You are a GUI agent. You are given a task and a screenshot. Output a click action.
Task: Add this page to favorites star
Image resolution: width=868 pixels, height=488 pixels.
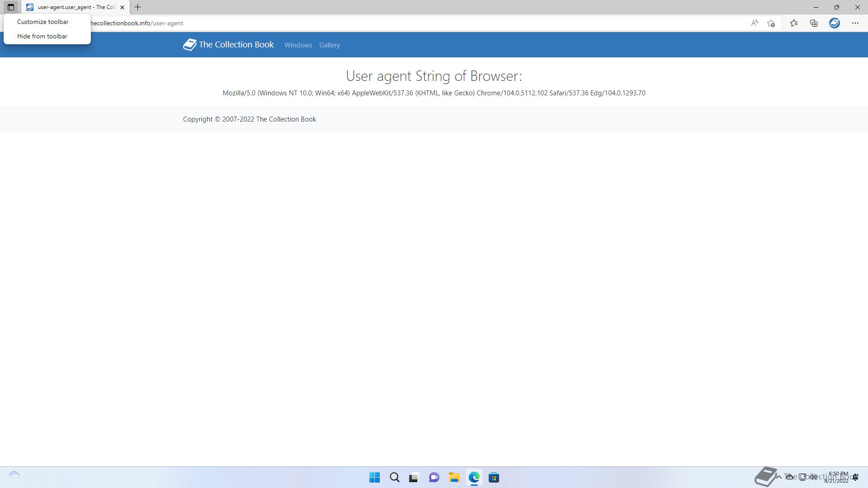pos(771,23)
